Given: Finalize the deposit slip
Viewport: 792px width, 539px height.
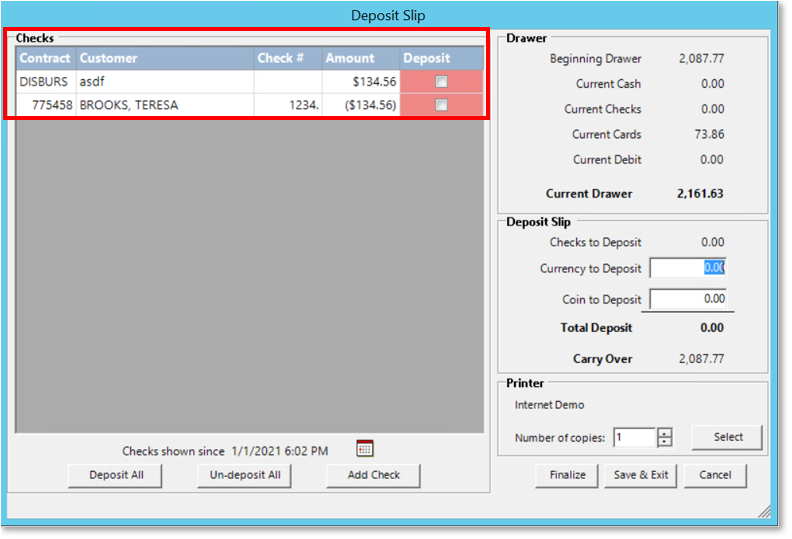Looking at the screenshot, I should 567,475.
